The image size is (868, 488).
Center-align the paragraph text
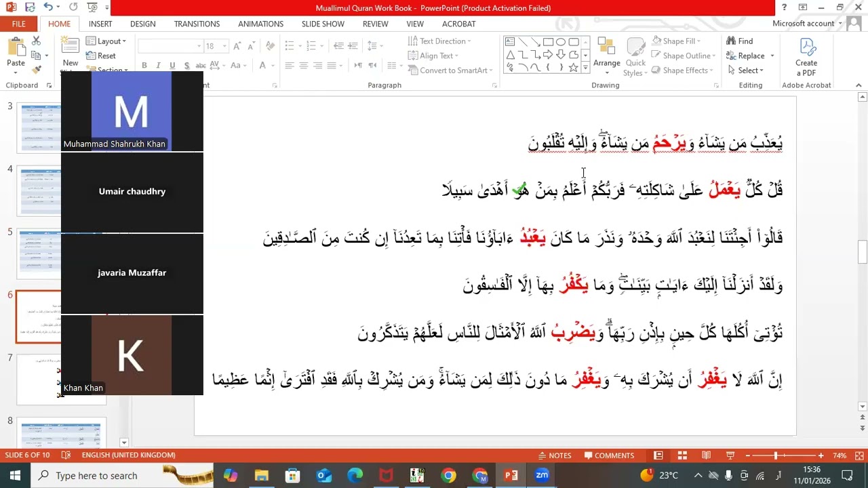(x=303, y=66)
